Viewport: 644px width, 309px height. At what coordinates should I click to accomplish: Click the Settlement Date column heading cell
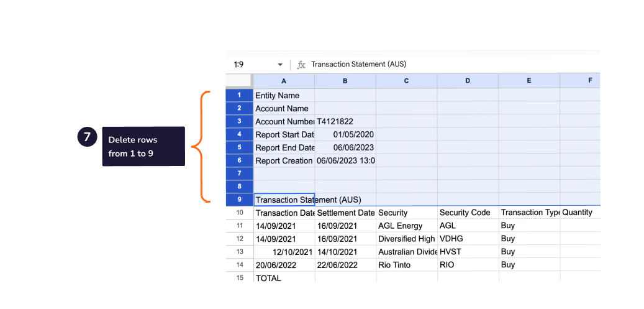point(345,213)
